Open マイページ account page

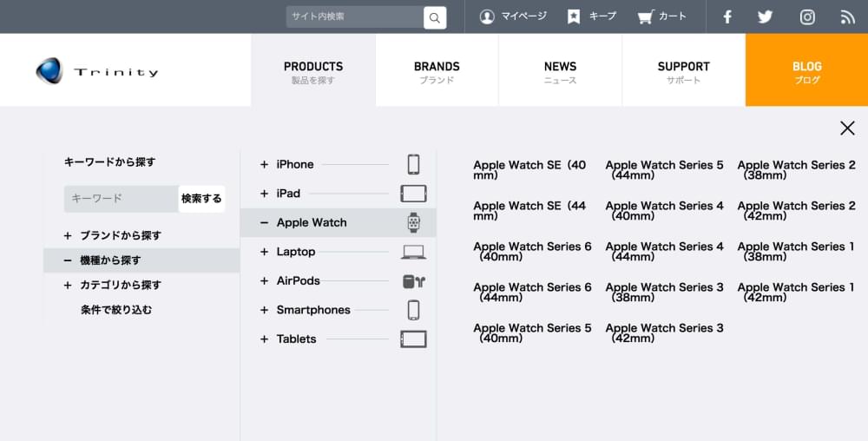[514, 16]
